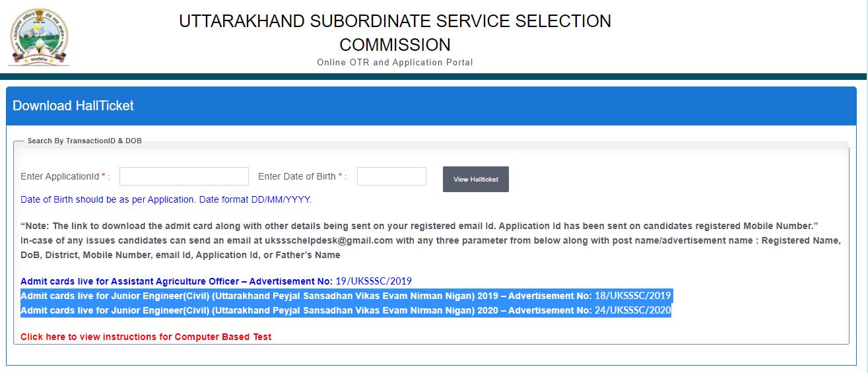Open Assistant Agriculture Officer admit card link
Viewport: 868px width, 373px height.
click(177, 281)
